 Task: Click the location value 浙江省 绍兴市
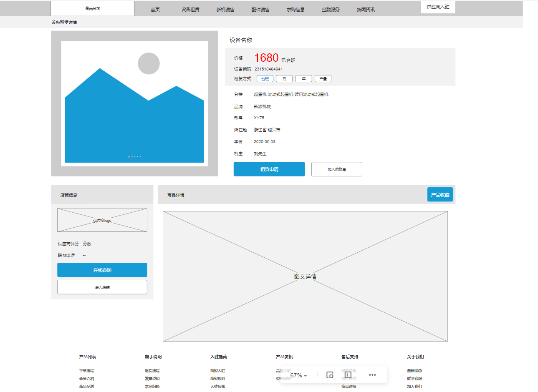coord(267,130)
